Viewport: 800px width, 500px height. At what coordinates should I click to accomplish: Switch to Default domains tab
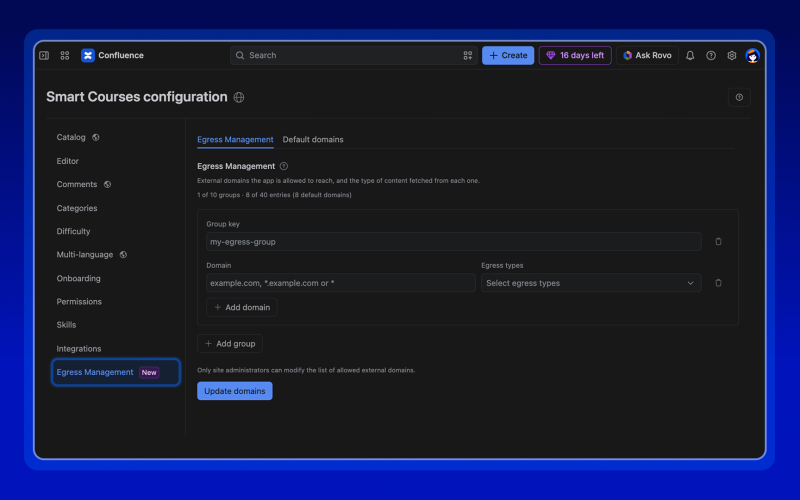click(x=313, y=139)
